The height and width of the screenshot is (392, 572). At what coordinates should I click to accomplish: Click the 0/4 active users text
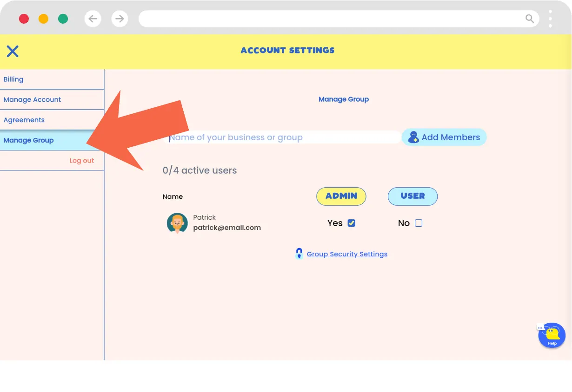[200, 170]
